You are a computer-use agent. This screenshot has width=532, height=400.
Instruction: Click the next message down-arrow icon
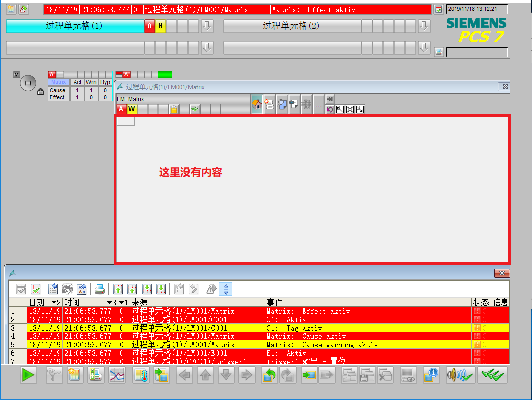pos(147,289)
